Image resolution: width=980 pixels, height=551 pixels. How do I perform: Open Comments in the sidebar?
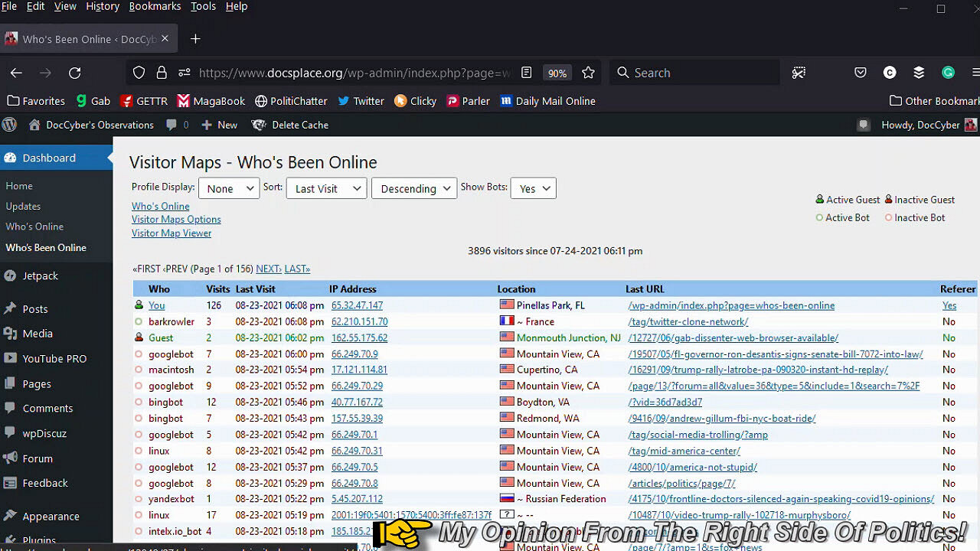click(x=47, y=408)
